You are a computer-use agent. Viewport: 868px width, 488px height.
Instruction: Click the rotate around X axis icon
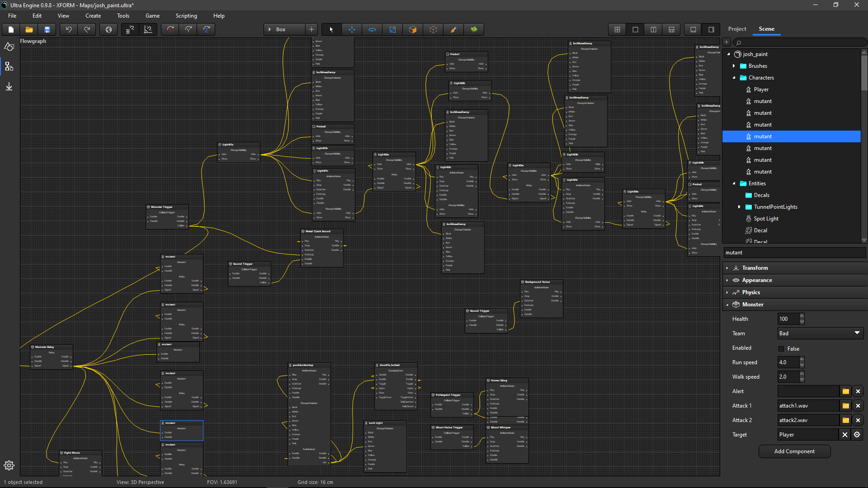coord(170,30)
